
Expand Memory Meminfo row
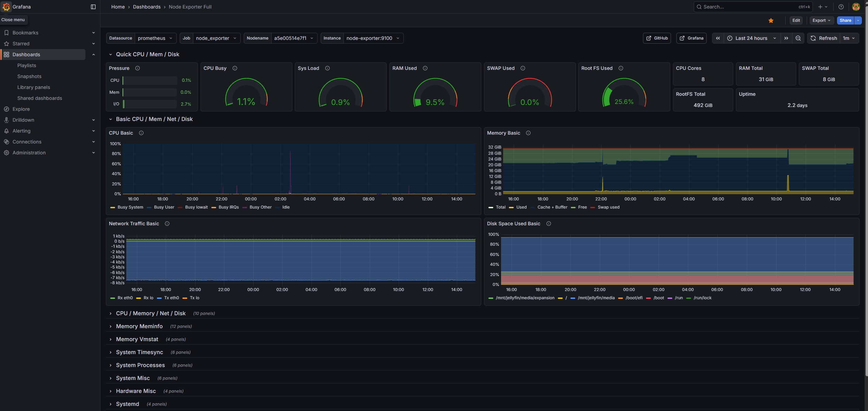click(x=110, y=326)
